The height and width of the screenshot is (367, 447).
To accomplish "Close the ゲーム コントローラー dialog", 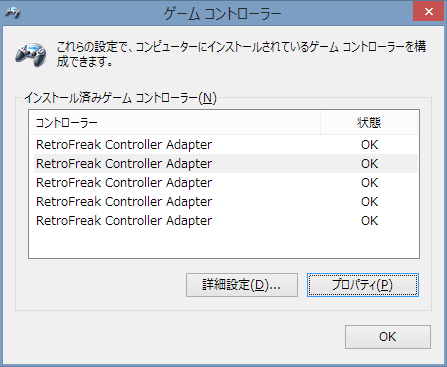I will click(429, 12).
